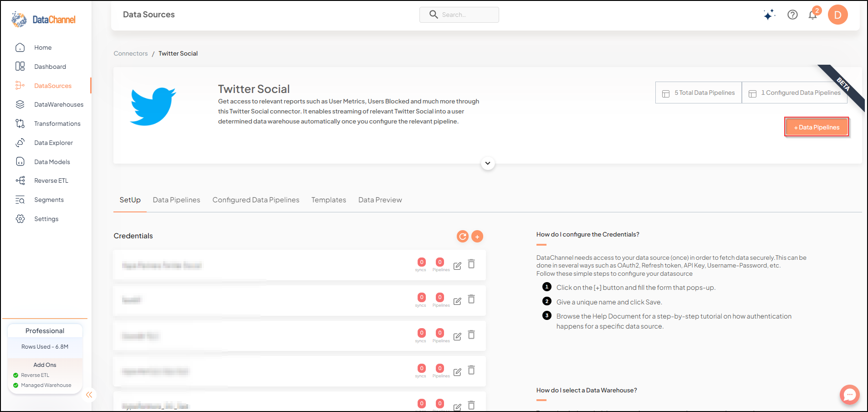
Task: Open the notifications bell
Action: 813,15
